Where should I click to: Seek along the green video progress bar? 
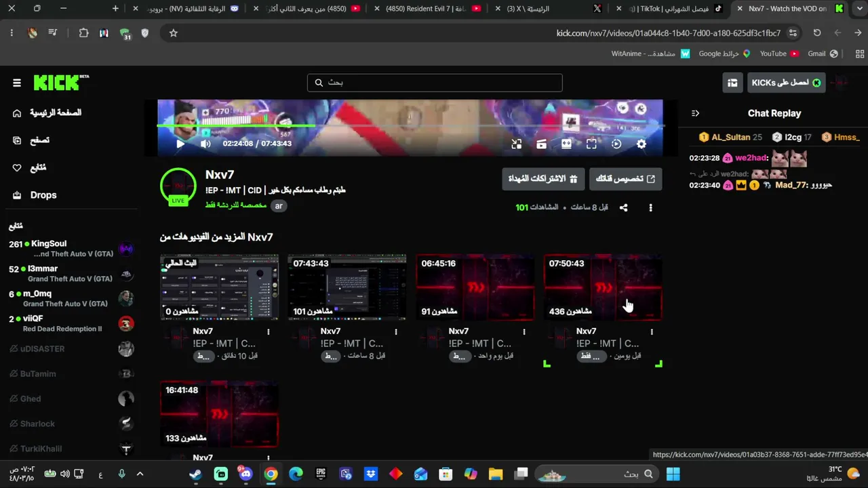tap(410, 125)
